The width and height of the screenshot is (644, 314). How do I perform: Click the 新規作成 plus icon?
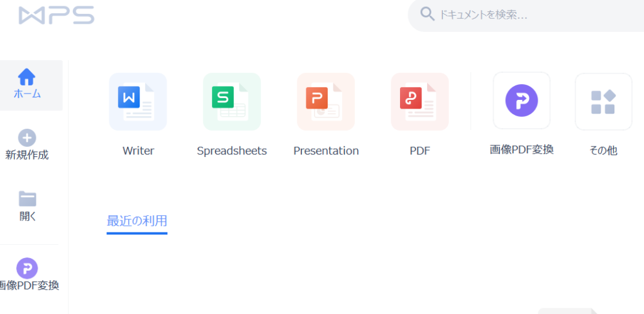point(27,138)
